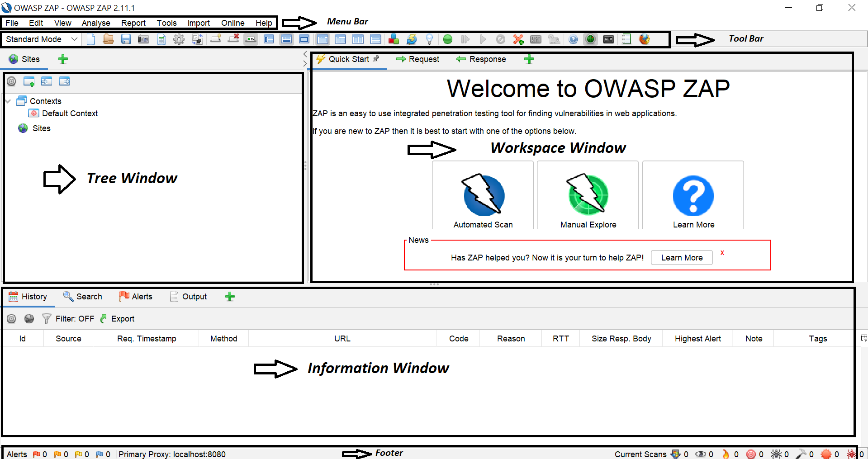Start an Automated Scan
868x459 pixels.
[x=483, y=196]
